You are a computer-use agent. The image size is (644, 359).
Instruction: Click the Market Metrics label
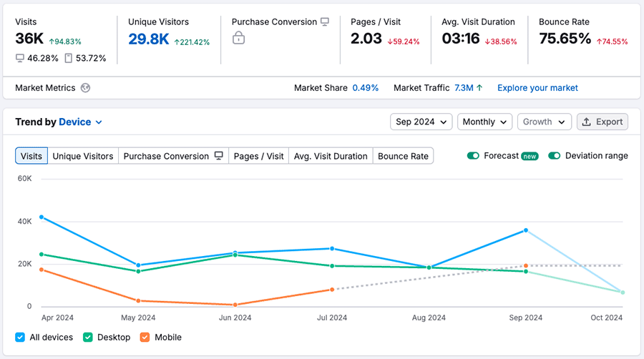point(45,88)
